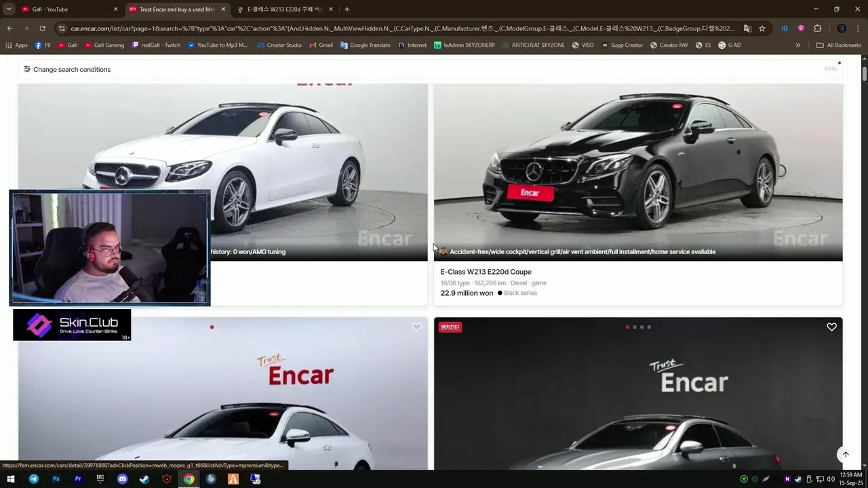Switch to the E-클래스 W213 E220d tab
This screenshot has height=488, width=868.
tap(283, 9)
